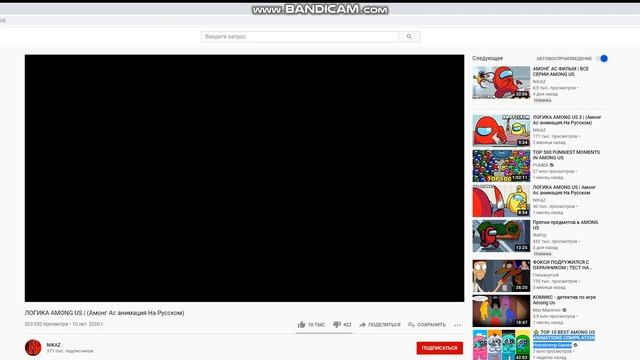Open TOP 10 BEST AMONG US thumbnail

pos(501,345)
